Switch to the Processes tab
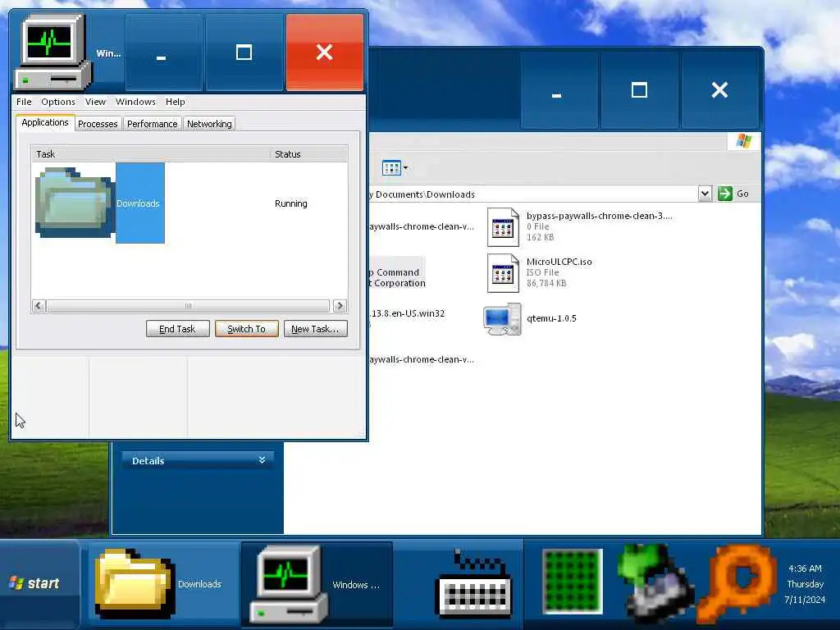840x630 pixels. point(98,124)
